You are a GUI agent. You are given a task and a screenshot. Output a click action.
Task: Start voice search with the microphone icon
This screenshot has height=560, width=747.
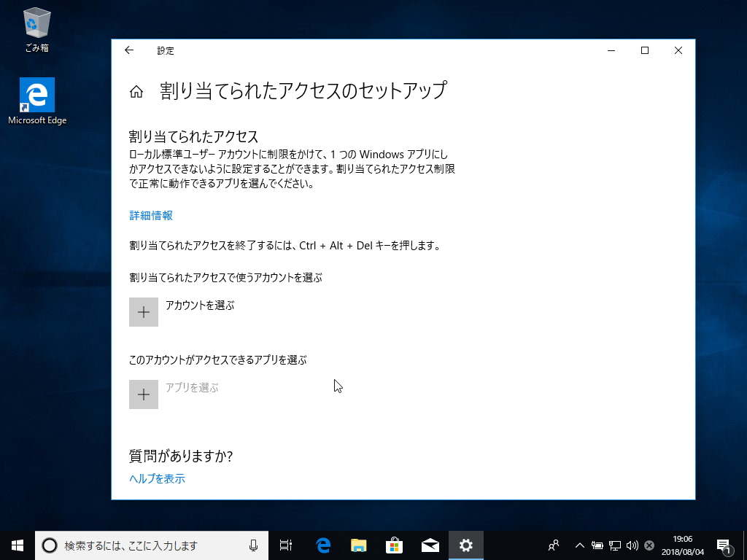click(255, 545)
